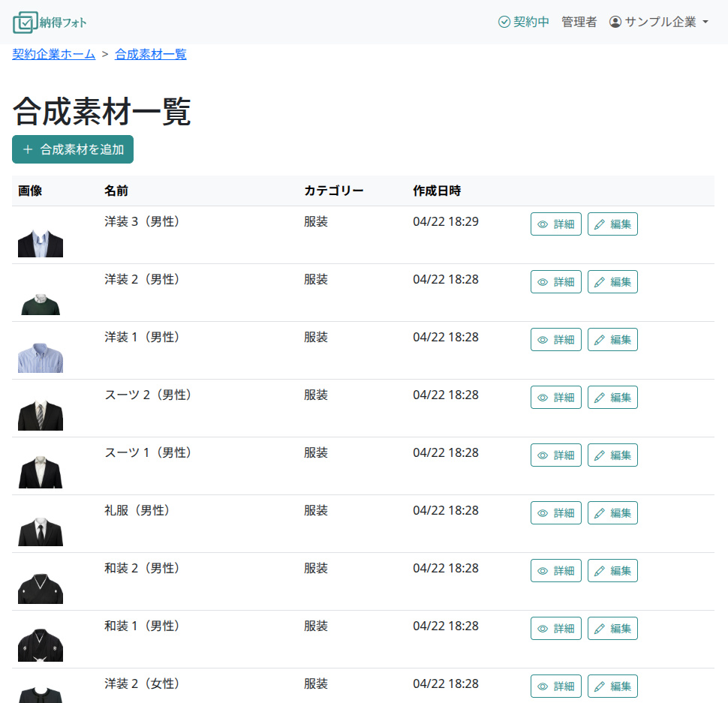Edit the 洋装 2（女性） item

612,686
